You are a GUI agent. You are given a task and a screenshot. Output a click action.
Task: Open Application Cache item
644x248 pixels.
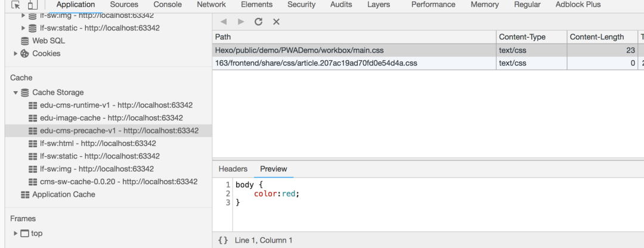(63, 194)
